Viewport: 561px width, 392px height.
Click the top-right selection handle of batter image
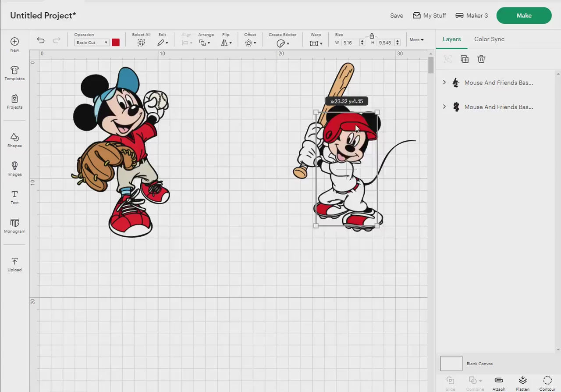tap(377, 112)
